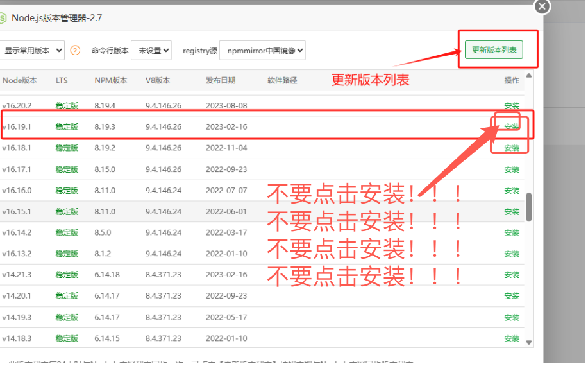588x373 pixels.
Task: Click the Node版本 column header
Action: point(20,80)
